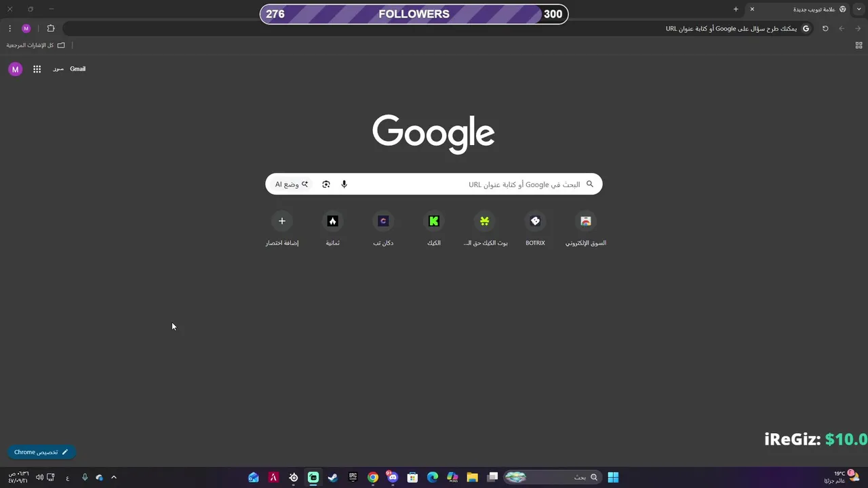Open Discord from taskbar

(x=393, y=477)
